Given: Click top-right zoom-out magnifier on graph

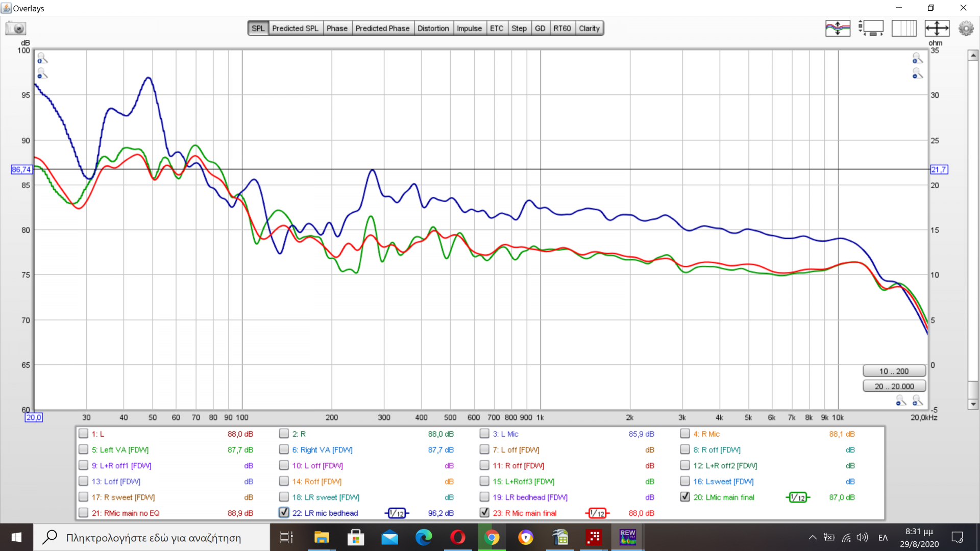Looking at the screenshot, I should [917, 74].
